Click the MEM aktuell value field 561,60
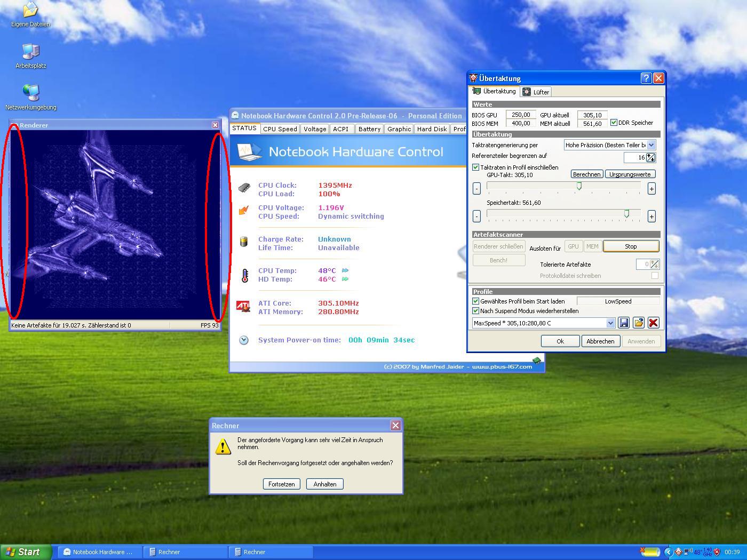The width and height of the screenshot is (747, 560). (x=592, y=124)
